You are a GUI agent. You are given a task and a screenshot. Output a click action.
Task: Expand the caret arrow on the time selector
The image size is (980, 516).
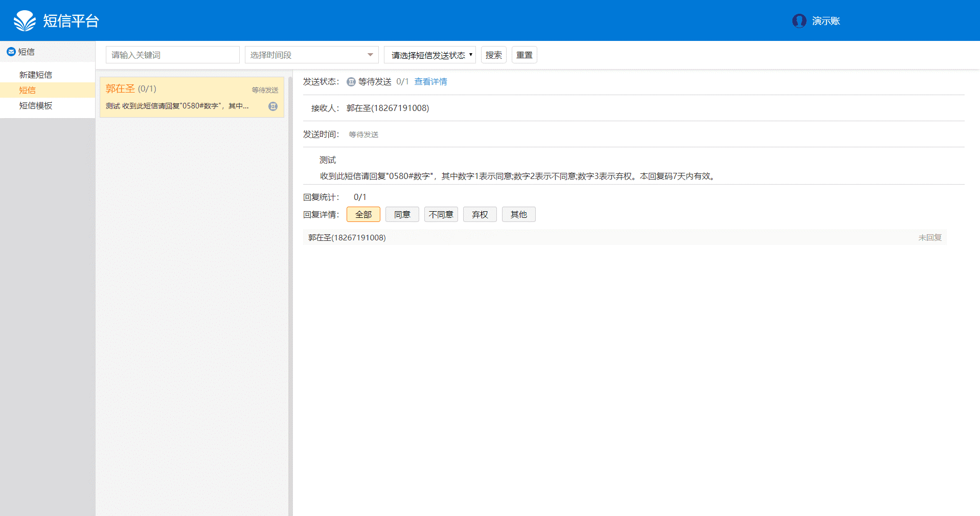(x=370, y=54)
